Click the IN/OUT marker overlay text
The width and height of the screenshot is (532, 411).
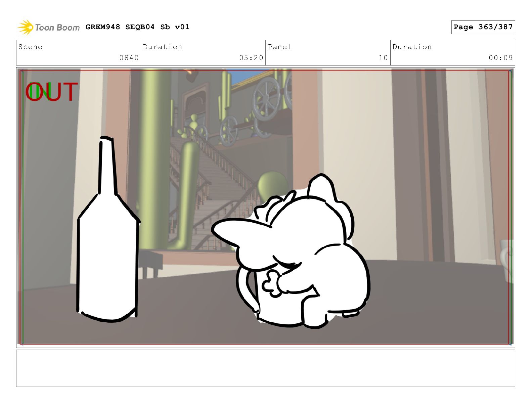[52, 92]
